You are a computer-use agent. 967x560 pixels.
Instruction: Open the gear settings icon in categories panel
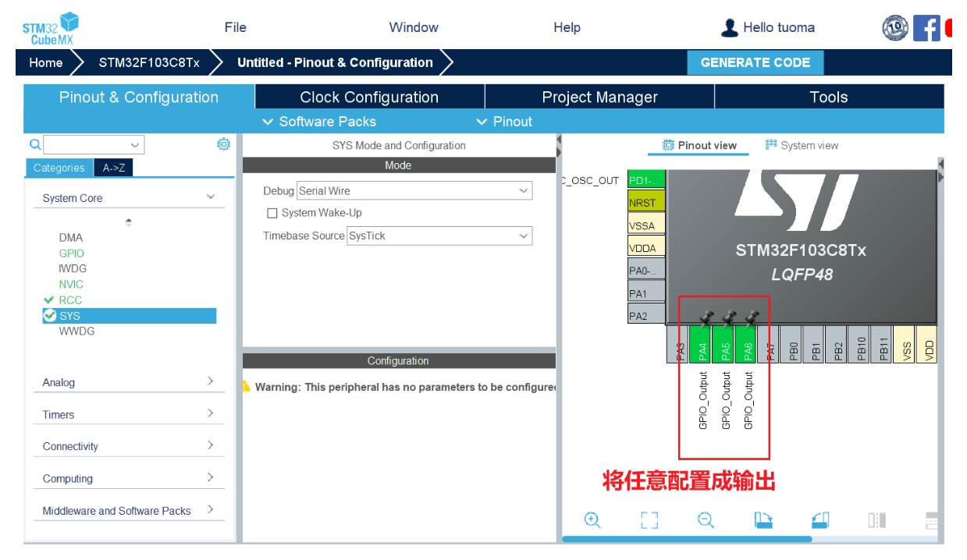click(224, 144)
